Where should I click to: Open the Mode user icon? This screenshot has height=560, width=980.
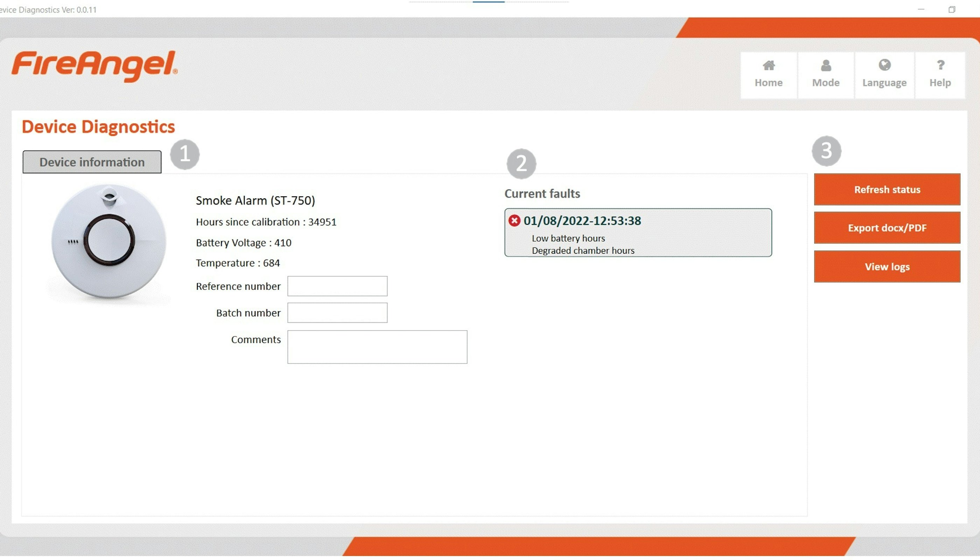click(826, 66)
